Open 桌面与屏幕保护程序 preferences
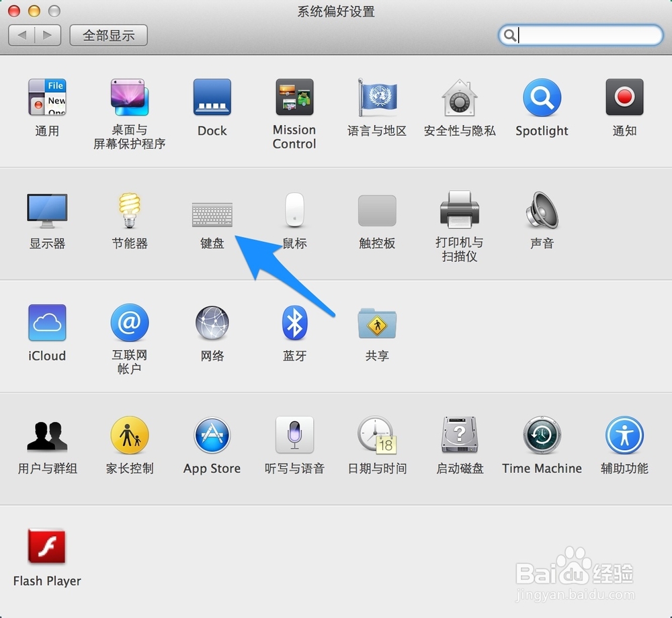 click(130, 97)
